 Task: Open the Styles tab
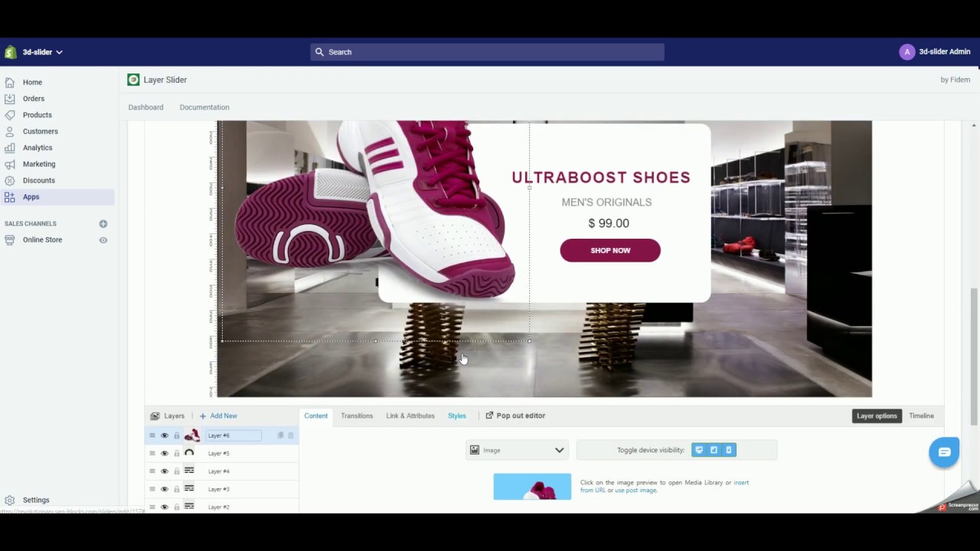pyautogui.click(x=457, y=416)
